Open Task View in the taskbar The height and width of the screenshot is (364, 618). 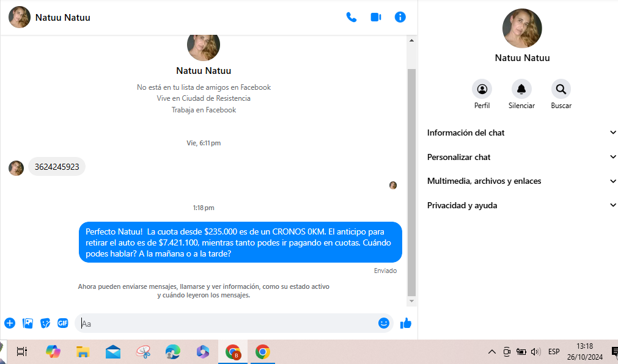(x=21, y=352)
